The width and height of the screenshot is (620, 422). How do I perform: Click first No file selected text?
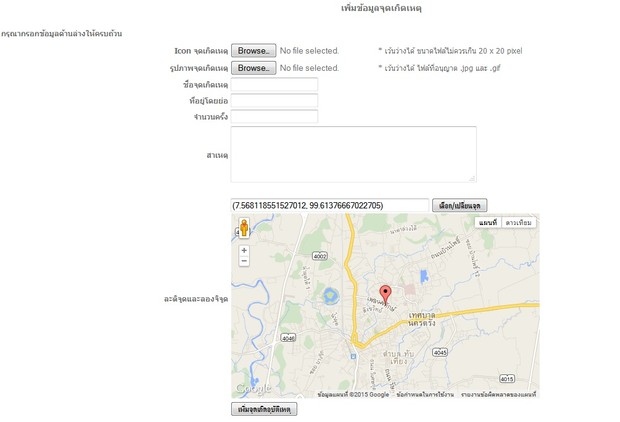(309, 51)
